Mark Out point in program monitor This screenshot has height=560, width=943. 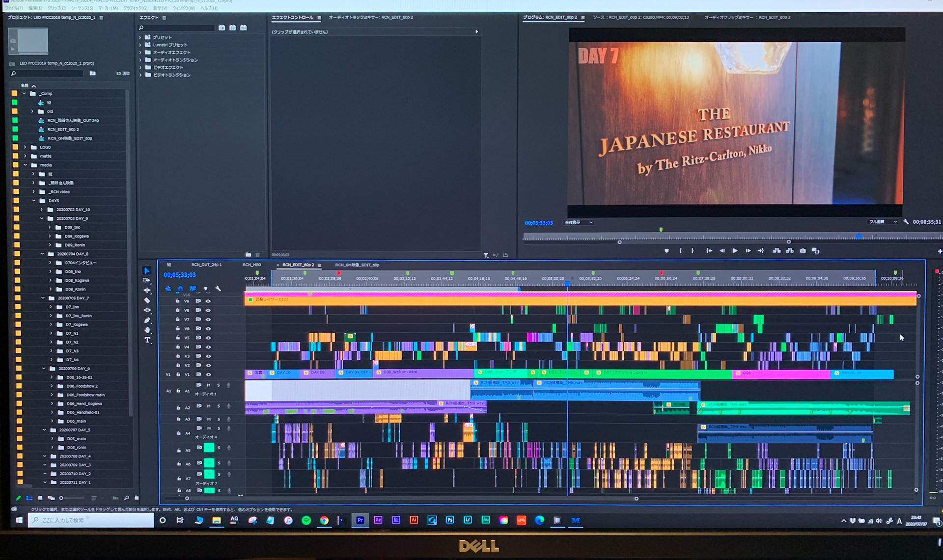(x=693, y=251)
